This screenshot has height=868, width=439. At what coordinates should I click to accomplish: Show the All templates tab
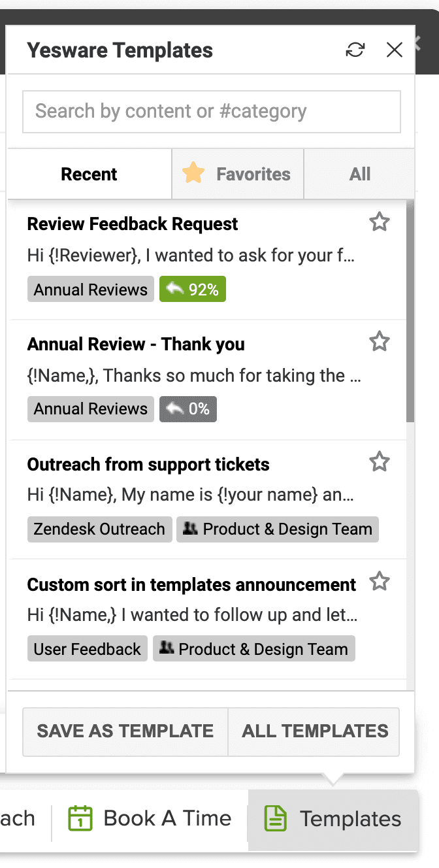coord(360,175)
